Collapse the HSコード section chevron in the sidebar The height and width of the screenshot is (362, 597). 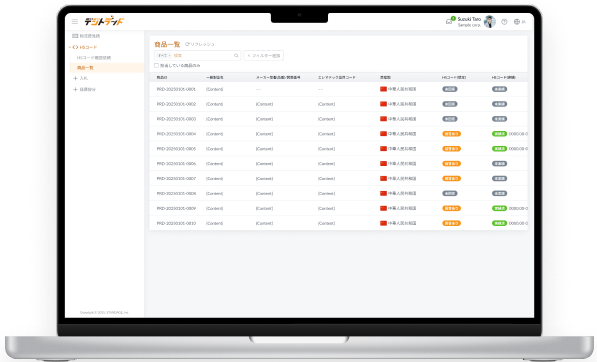pyautogui.click(x=70, y=47)
